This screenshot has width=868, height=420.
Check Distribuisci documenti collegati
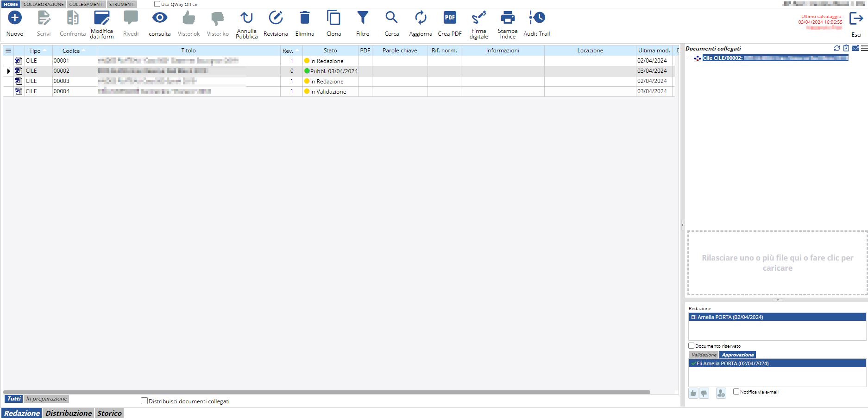click(145, 401)
